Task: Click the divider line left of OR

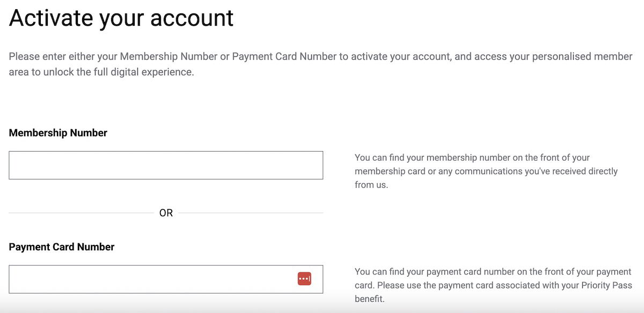Action: coord(81,213)
